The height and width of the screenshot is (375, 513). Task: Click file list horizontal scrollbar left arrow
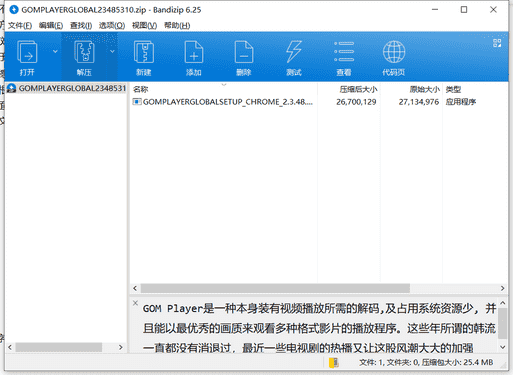[135, 288]
